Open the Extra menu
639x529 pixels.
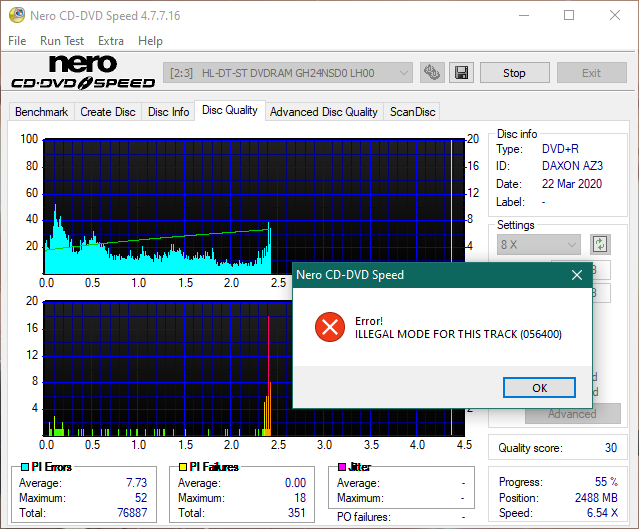[x=111, y=41]
